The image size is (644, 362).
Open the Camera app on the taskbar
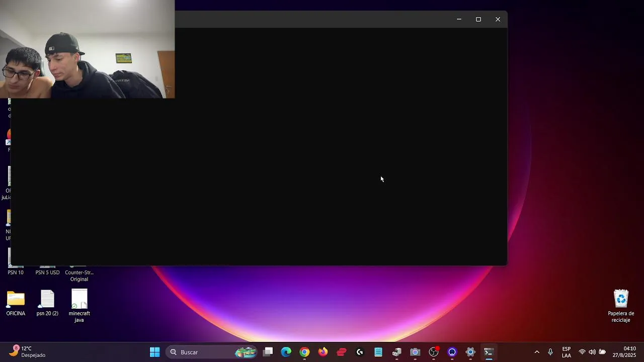[415, 352]
